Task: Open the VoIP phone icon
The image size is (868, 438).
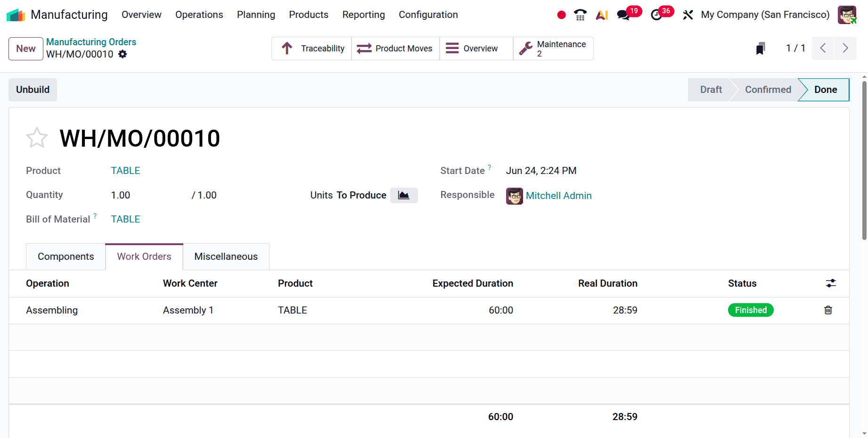Action: click(581, 15)
